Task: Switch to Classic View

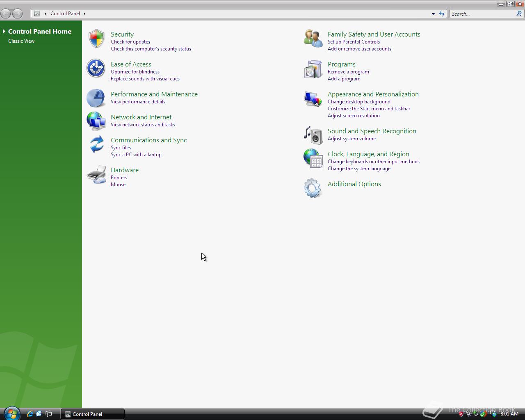Action: (x=21, y=41)
